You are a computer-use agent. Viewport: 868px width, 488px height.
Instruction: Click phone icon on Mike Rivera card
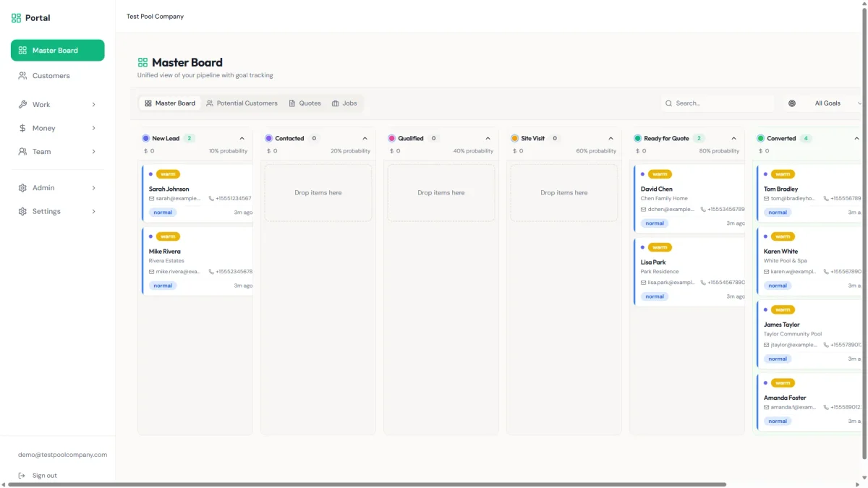[212, 272]
